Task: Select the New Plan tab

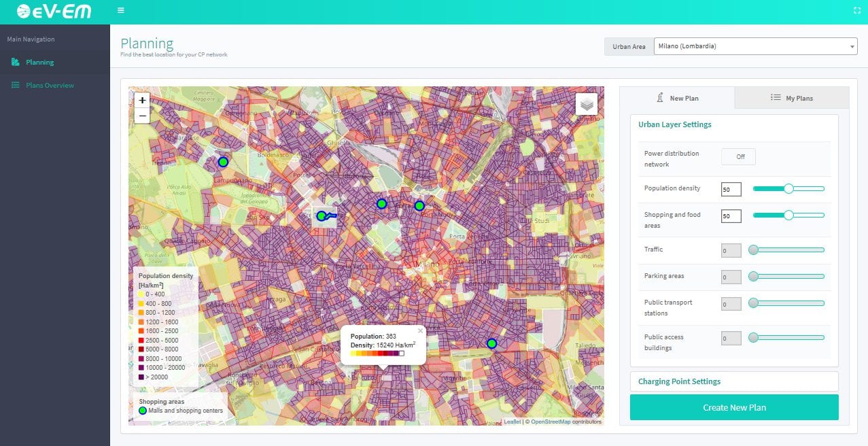Action: pyautogui.click(x=677, y=98)
